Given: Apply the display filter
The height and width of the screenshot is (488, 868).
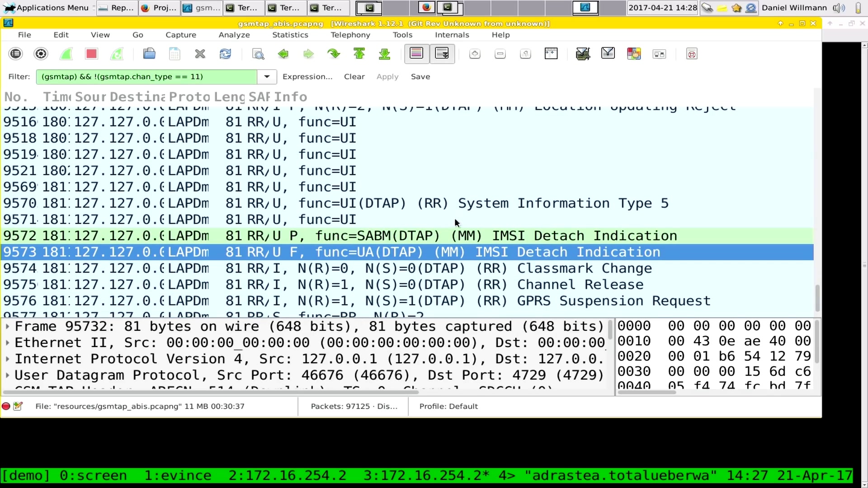Looking at the screenshot, I should (x=387, y=77).
